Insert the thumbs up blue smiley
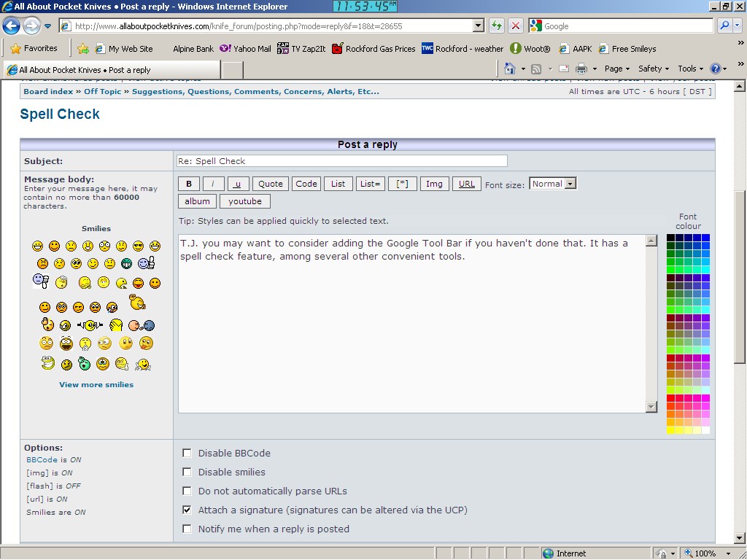747x560 pixels. point(146,262)
